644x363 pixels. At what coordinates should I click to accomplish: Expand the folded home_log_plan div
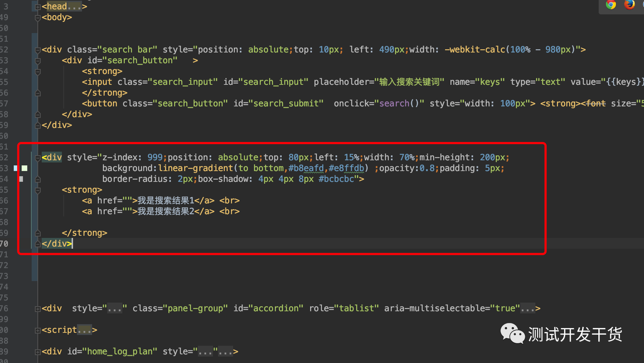pos(37,352)
